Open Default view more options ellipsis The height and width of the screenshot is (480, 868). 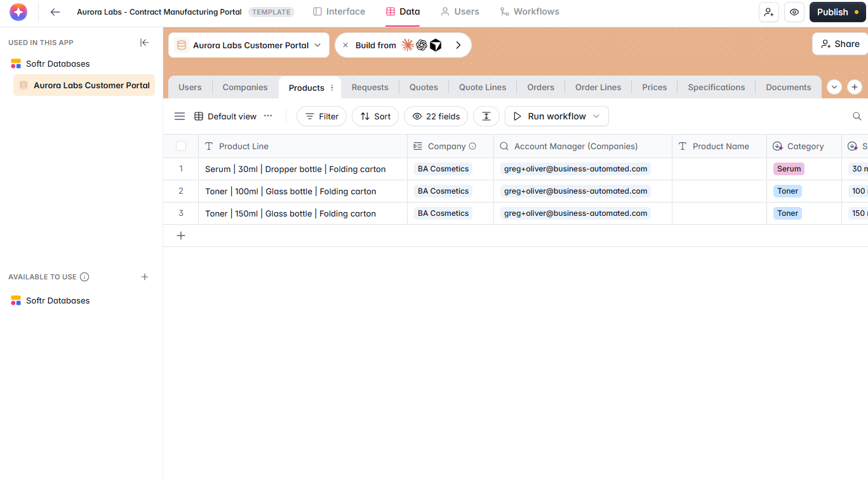(268, 116)
